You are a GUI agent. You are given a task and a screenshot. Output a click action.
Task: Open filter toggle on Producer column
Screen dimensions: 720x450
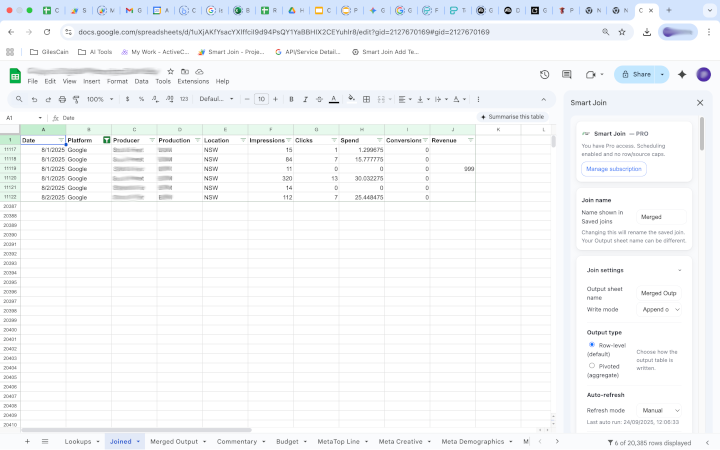[152, 140]
